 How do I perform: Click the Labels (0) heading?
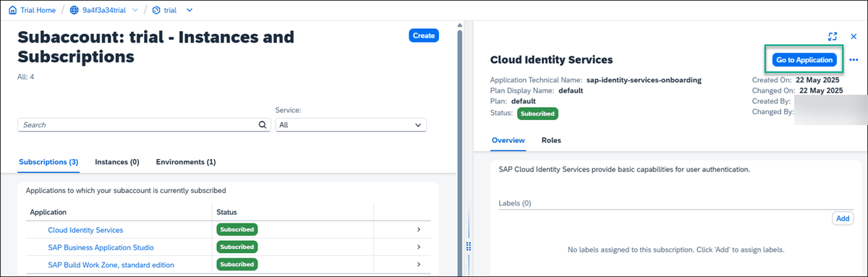point(515,203)
